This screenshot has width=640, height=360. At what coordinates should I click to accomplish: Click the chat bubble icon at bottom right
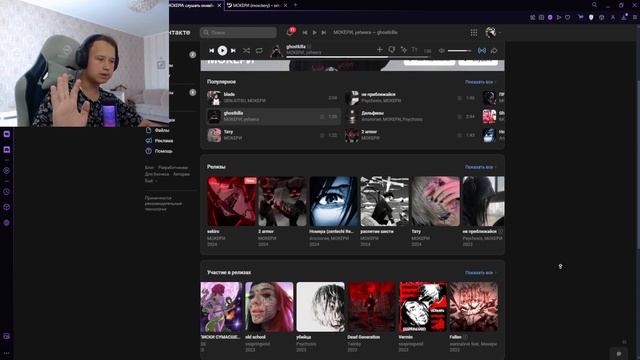tap(619, 353)
